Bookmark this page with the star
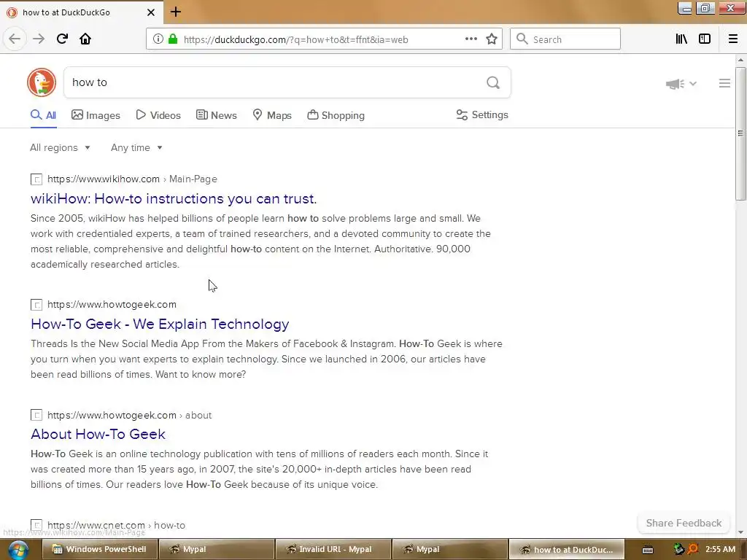This screenshot has height=560, width=747. [492, 39]
